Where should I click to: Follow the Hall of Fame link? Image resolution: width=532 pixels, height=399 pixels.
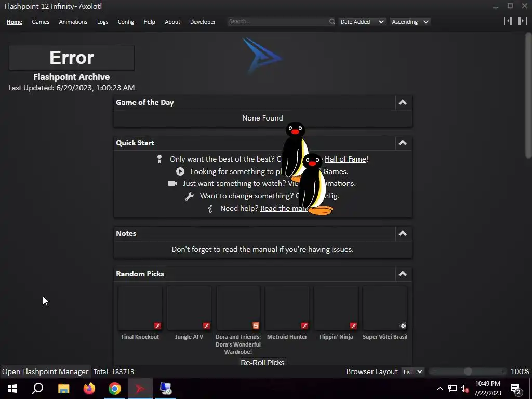pos(345,159)
